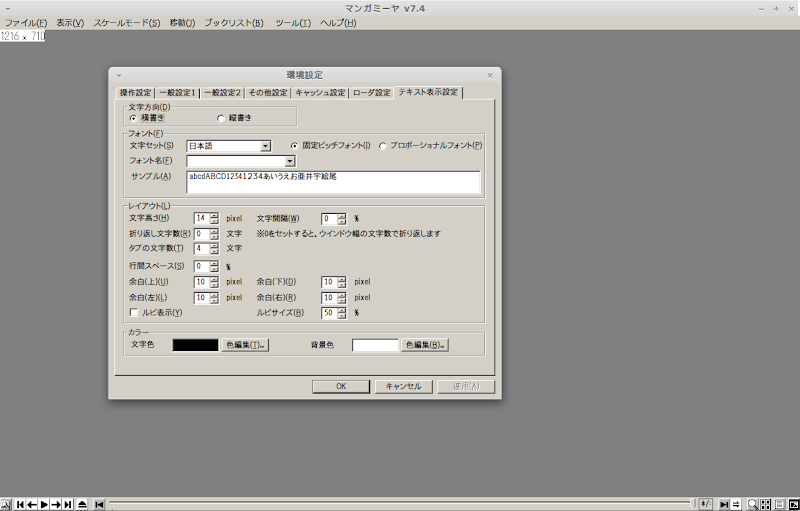
Task: Open the 文字セット dropdown showing 日本語
Action: pos(265,146)
